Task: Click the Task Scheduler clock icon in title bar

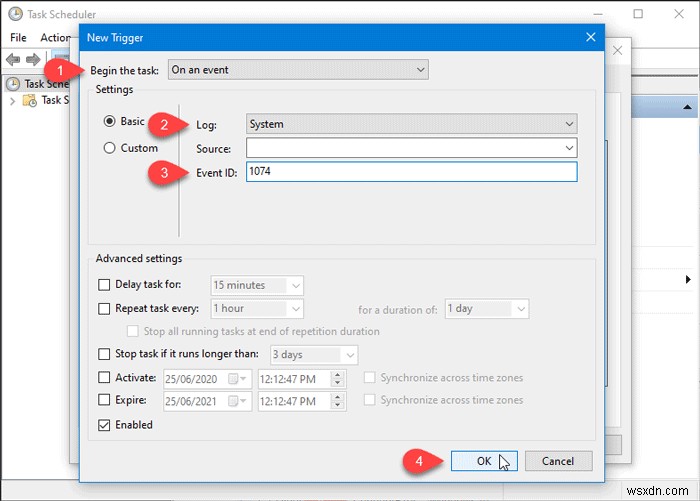Action: [15, 14]
